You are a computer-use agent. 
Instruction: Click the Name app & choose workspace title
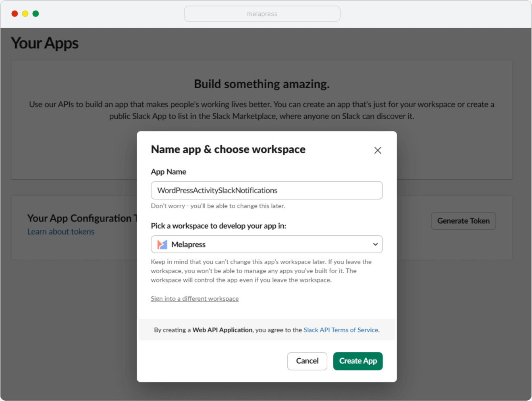tap(228, 150)
